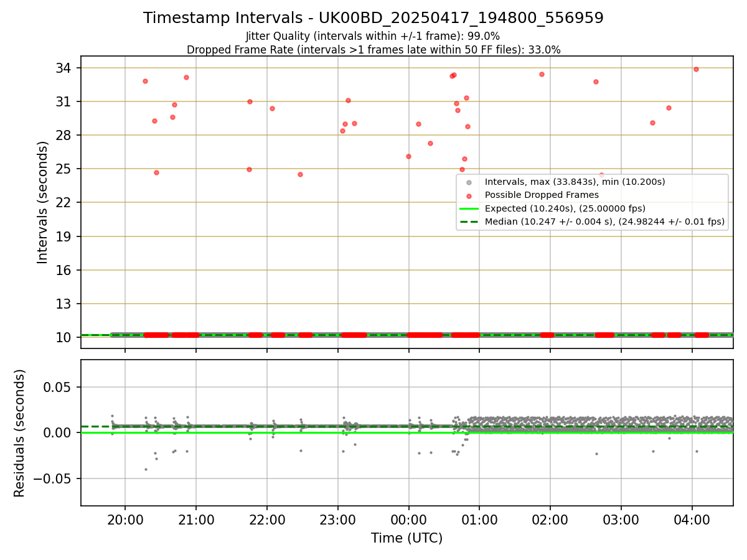Image resolution: width=747 pixels, height=560 pixels.
Task: Click y-axis tick label '28'
Action: tap(65, 135)
